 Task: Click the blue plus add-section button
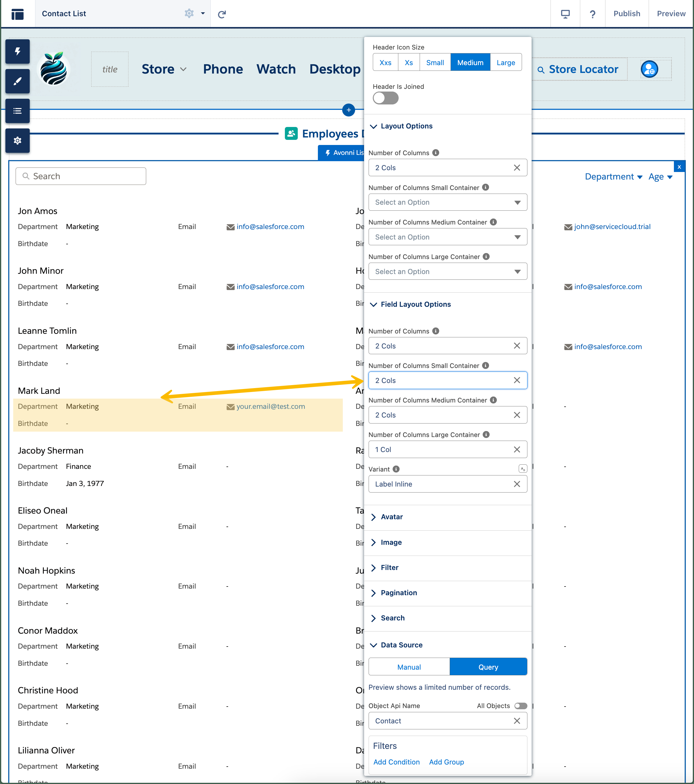point(348,110)
